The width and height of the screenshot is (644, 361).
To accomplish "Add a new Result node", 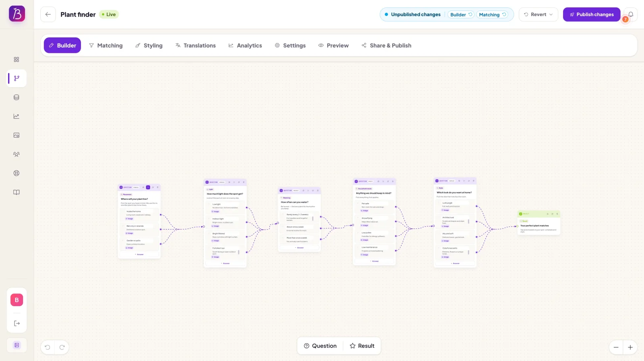I will click(x=362, y=346).
